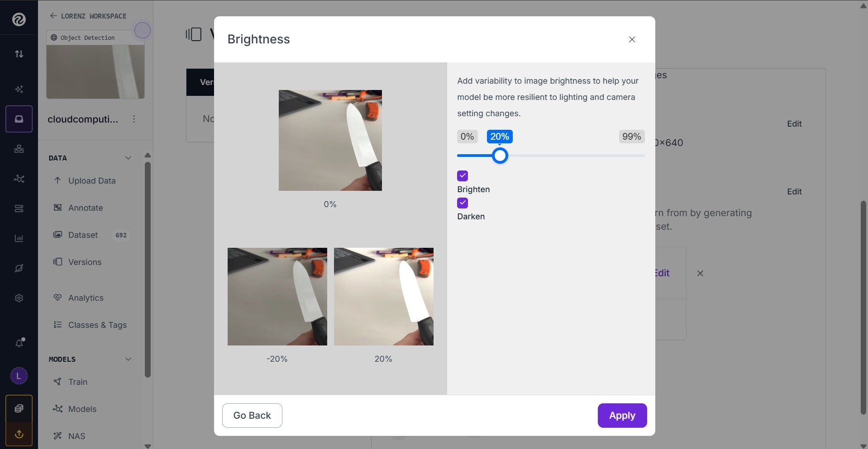Click the Classes & Tags list icon
Image resolution: width=868 pixels, height=449 pixels.
click(x=57, y=325)
